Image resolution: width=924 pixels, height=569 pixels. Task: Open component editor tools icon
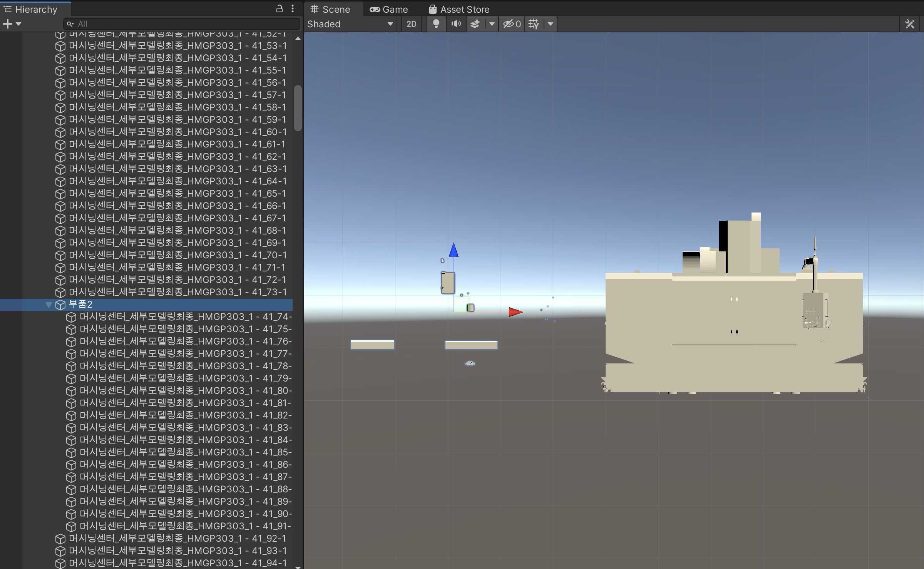click(910, 24)
